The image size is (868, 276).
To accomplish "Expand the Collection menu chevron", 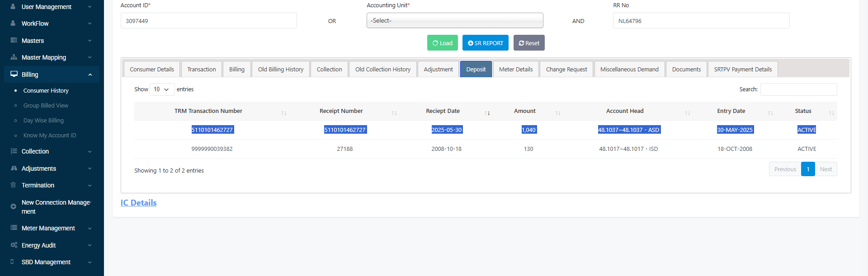I will 90,152.
